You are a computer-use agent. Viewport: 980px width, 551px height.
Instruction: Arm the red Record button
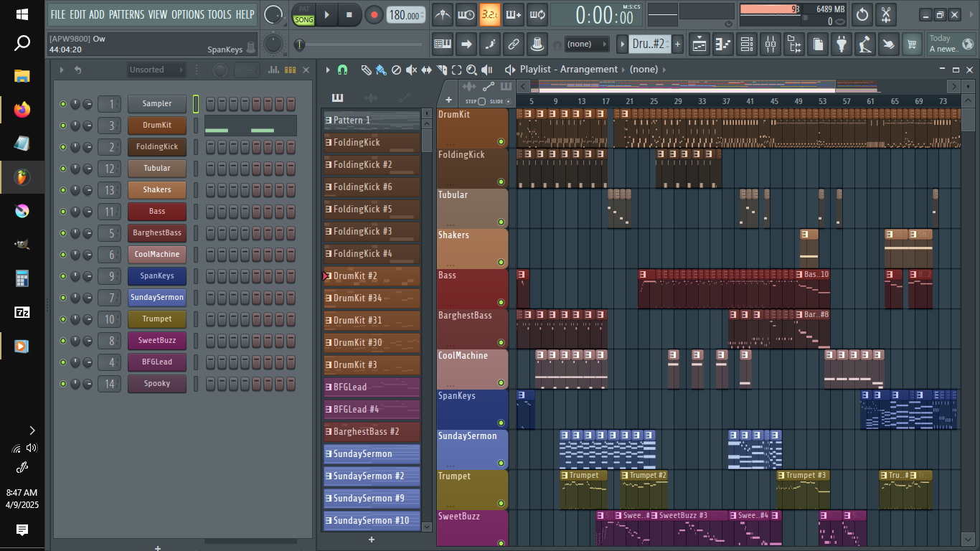click(374, 14)
